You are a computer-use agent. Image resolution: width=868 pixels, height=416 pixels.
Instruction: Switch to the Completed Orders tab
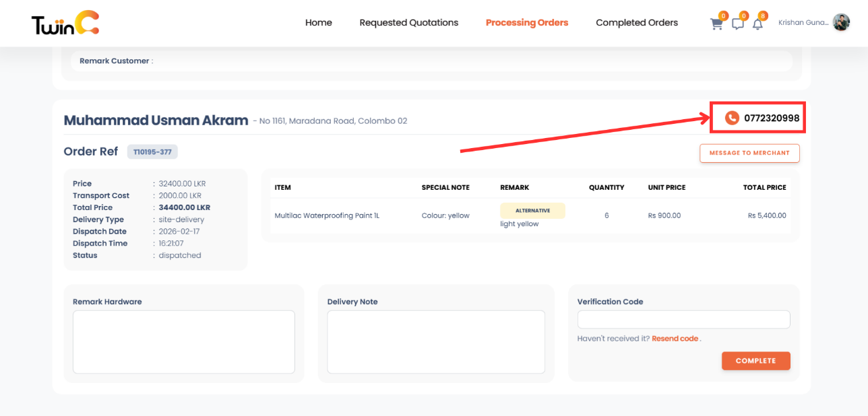[636, 22]
